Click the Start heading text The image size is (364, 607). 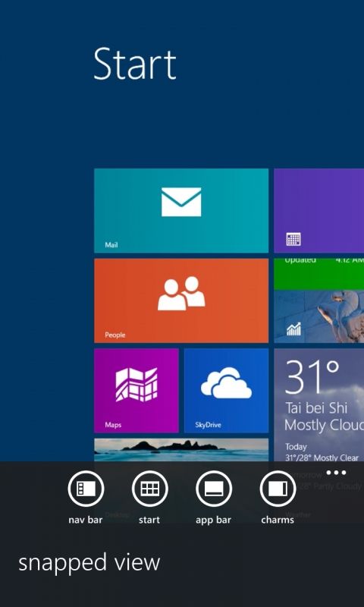(135, 64)
